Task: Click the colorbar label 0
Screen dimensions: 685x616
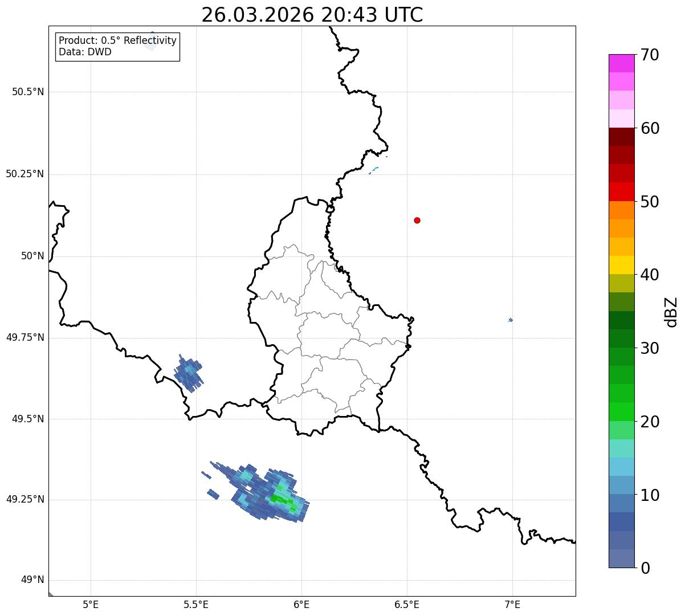Action: [645, 568]
